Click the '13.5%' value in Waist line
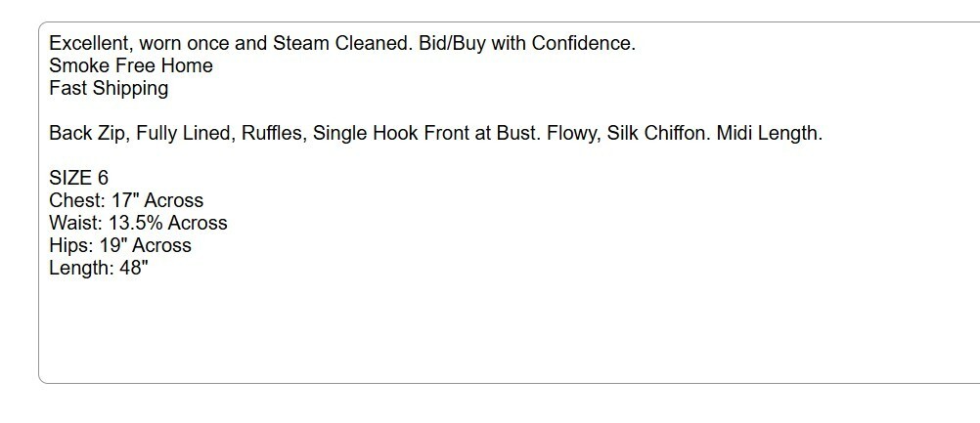This screenshot has width=980, height=423. tap(135, 223)
